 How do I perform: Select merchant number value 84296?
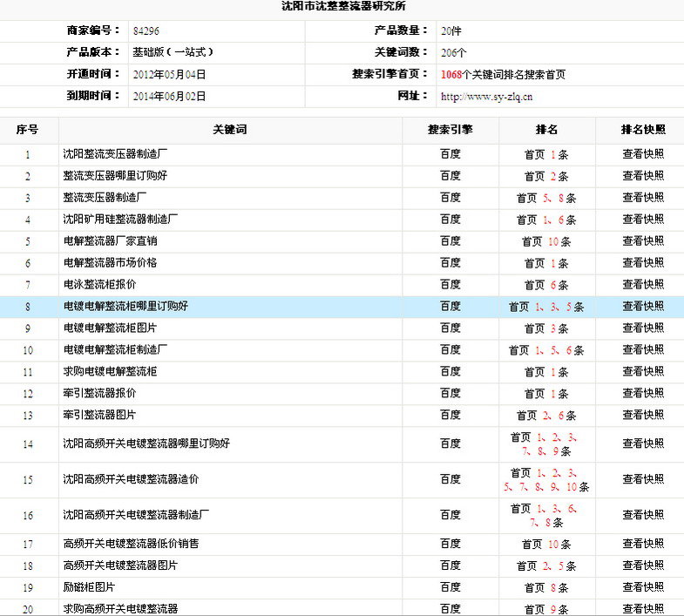146,31
